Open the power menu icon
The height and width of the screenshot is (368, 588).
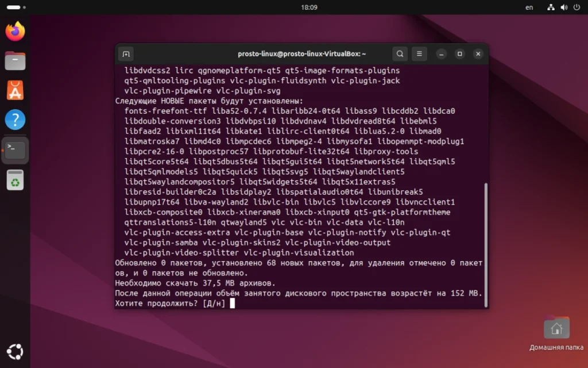pyautogui.click(x=577, y=7)
